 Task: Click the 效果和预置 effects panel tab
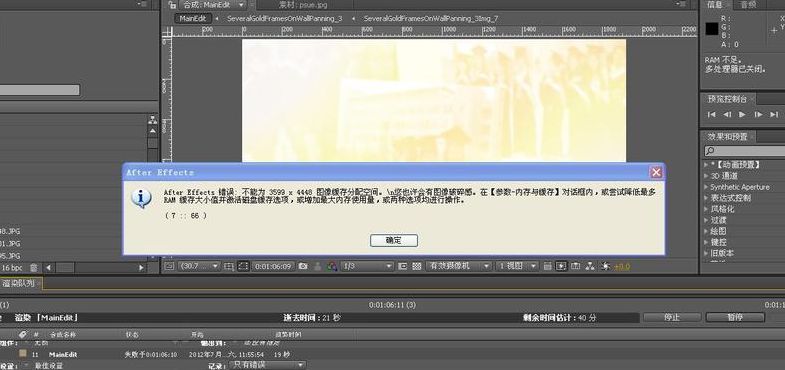click(727, 136)
